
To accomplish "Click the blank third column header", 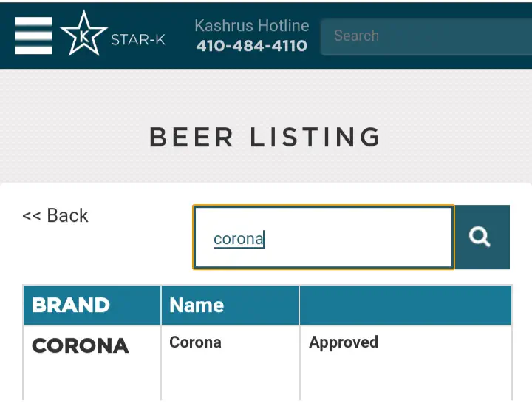I will coord(405,305).
